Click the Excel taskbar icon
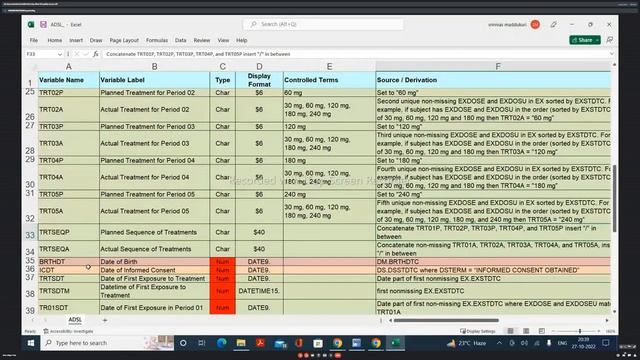 point(395,343)
